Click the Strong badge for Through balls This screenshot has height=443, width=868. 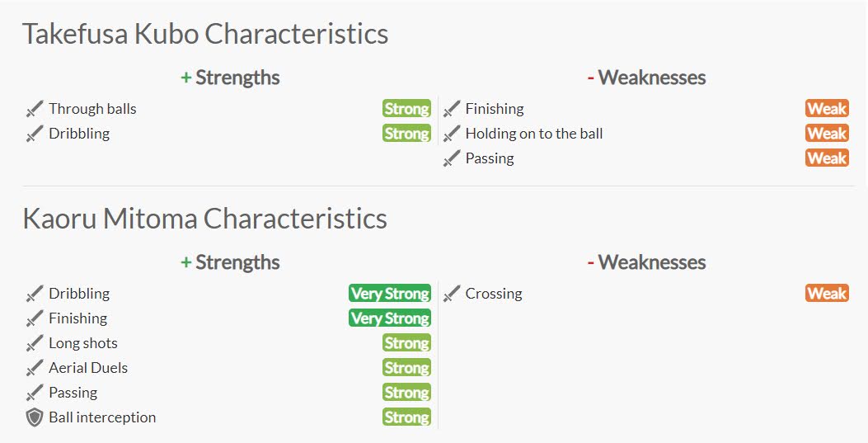click(x=406, y=109)
